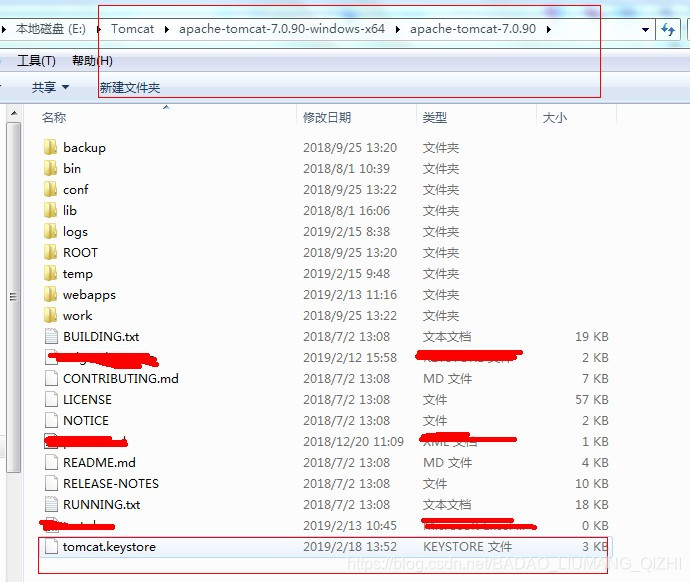Select the ROOT folder icon

point(51,253)
